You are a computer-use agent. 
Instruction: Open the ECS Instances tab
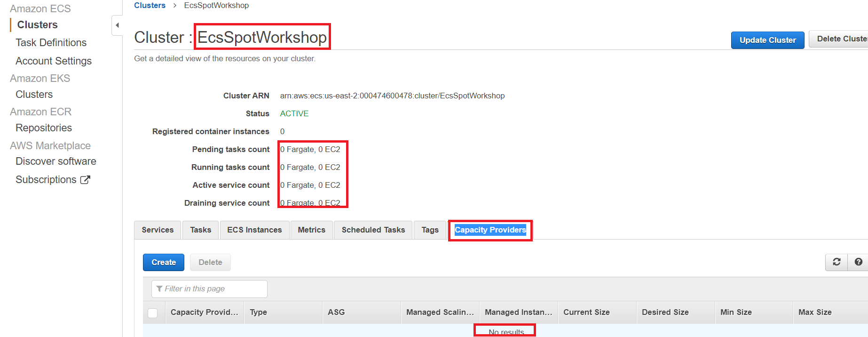(x=254, y=230)
